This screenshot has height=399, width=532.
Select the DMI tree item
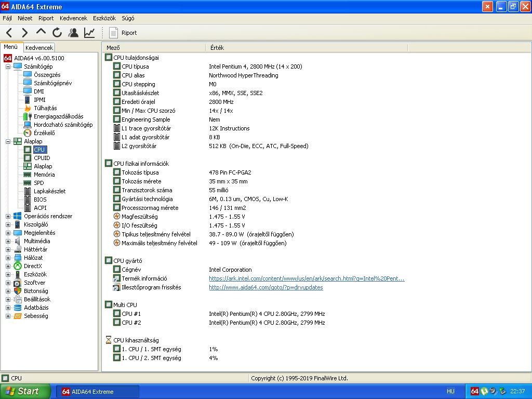(x=38, y=91)
